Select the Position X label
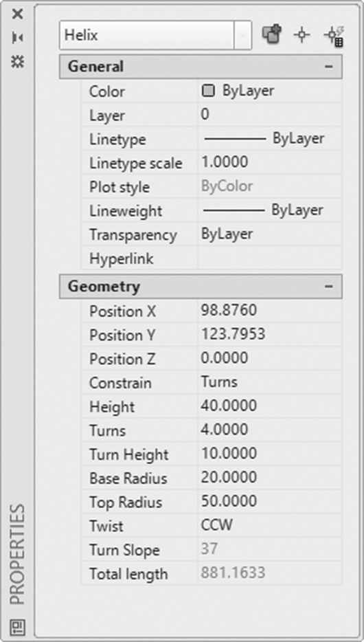 [x=123, y=311]
